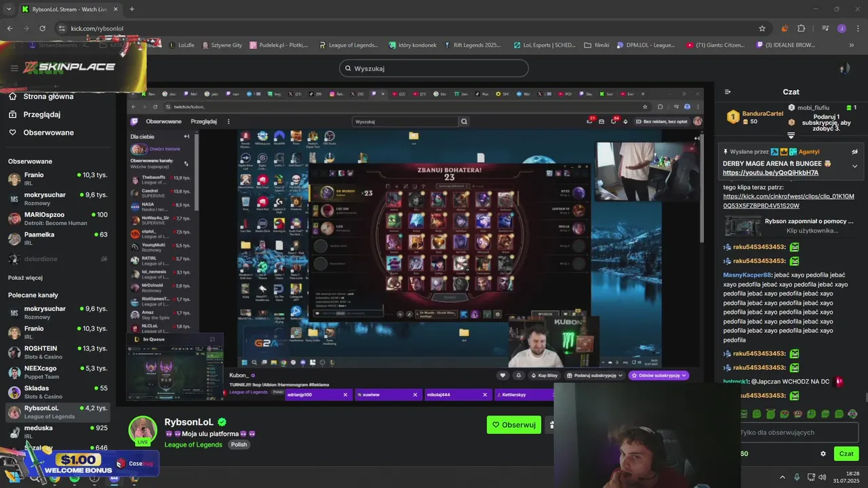Show hidden system tray icons
Image resolution: width=868 pixels, height=488 pixels.
[x=782, y=477]
